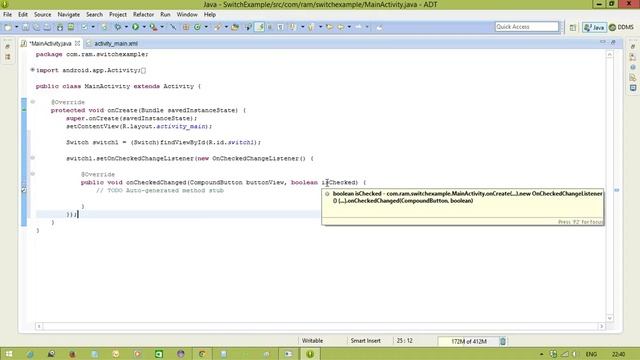Image resolution: width=640 pixels, height=360 pixels.
Task: Click the New file toolbar icon
Action: 8,27
